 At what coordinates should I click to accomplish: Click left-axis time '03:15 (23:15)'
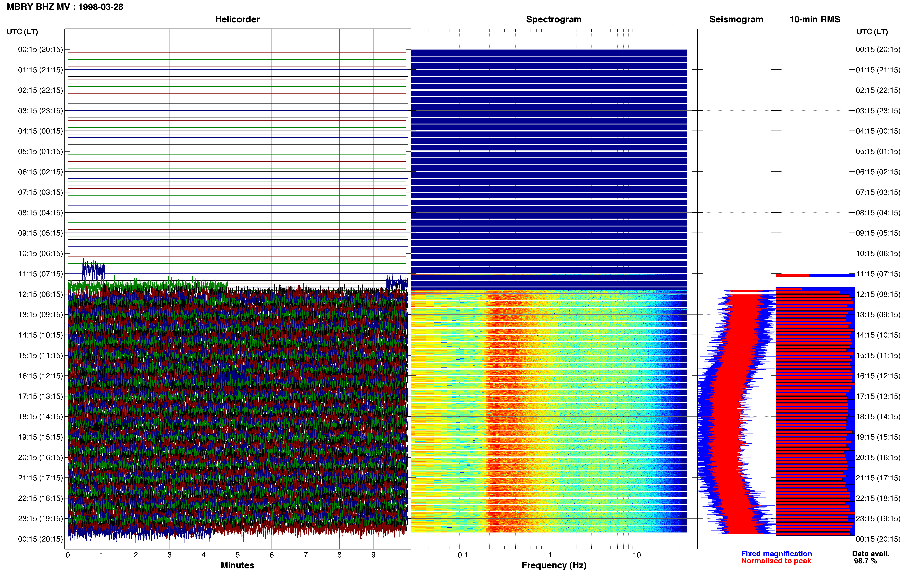41,111
